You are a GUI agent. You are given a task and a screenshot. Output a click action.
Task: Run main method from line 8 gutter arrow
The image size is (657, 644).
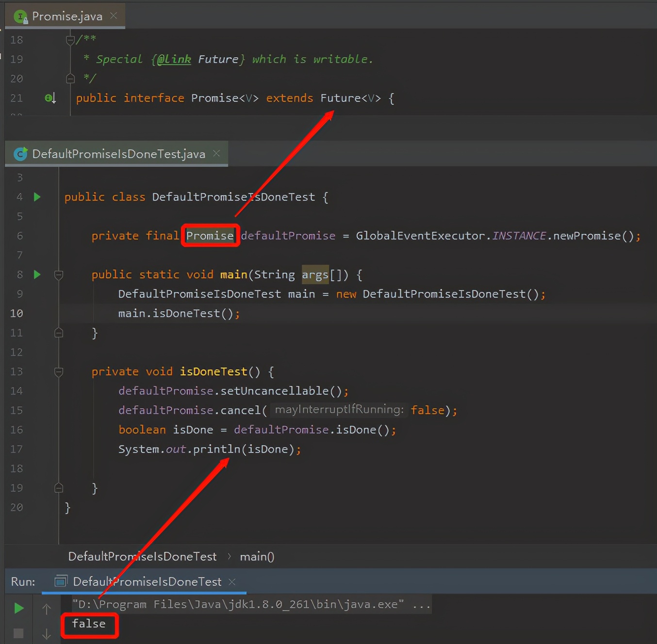point(37,274)
